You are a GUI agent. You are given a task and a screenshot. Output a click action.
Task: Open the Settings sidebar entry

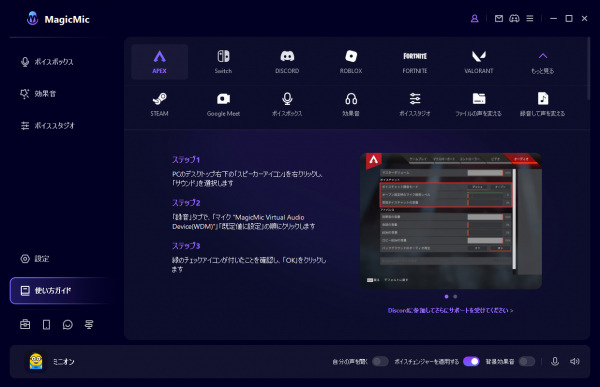[35, 259]
